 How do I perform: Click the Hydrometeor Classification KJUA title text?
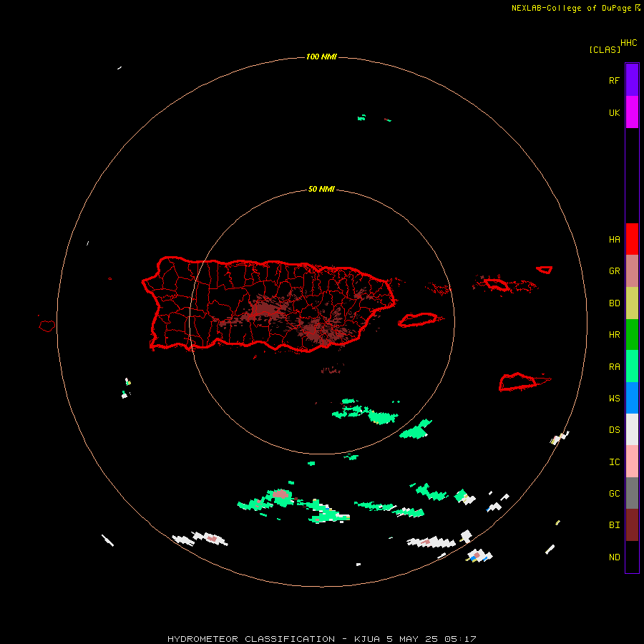tap(321, 639)
